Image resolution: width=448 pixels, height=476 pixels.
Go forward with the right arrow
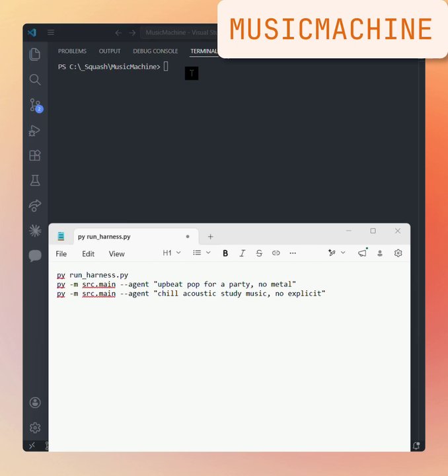(x=132, y=33)
